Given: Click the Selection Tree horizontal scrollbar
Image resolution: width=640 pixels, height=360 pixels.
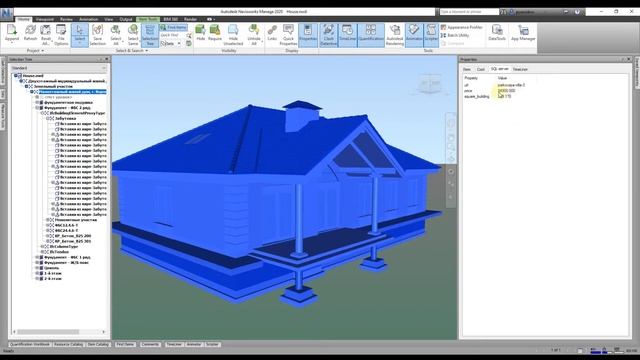Looking at the screenshot, I should (59, 332).
